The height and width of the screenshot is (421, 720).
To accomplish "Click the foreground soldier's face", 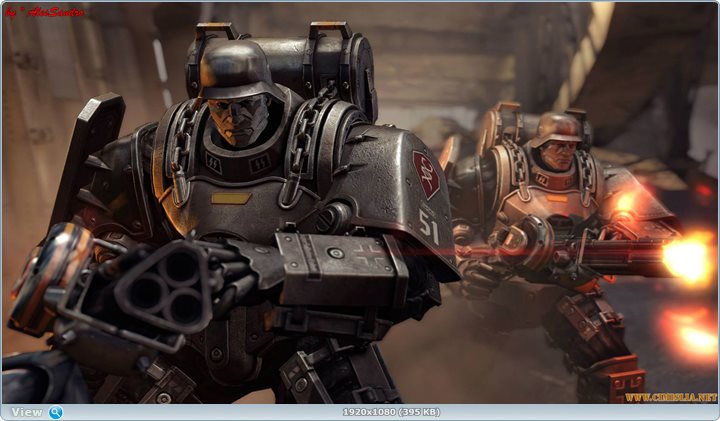I will point(240,115).
